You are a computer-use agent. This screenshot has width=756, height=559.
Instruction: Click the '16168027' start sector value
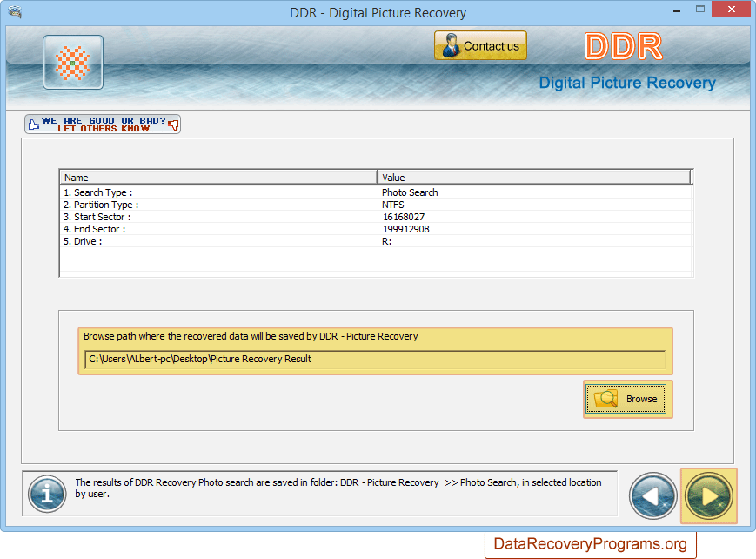[x=404, y=217]
